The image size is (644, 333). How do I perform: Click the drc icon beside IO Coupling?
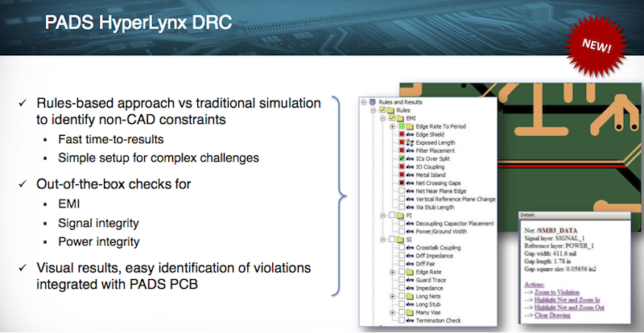(410, 167)
